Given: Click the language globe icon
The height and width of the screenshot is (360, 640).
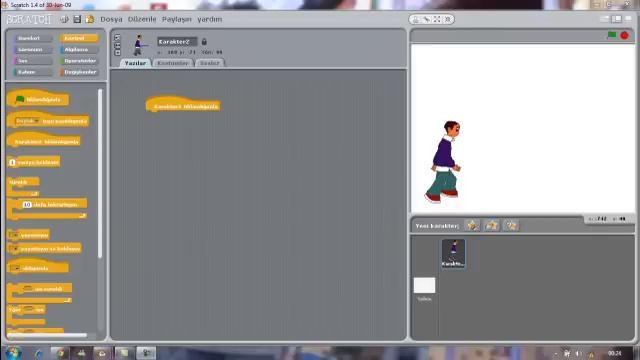Looking at the screenshot, I should pos(64,19).
